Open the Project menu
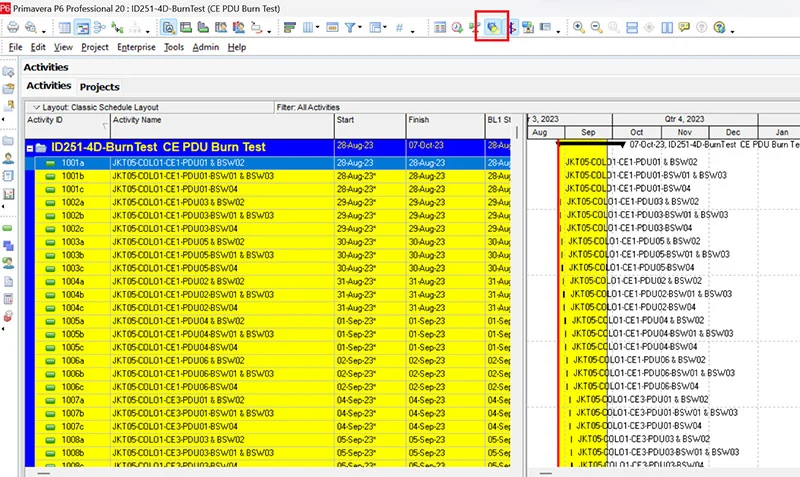 (95, 47)
